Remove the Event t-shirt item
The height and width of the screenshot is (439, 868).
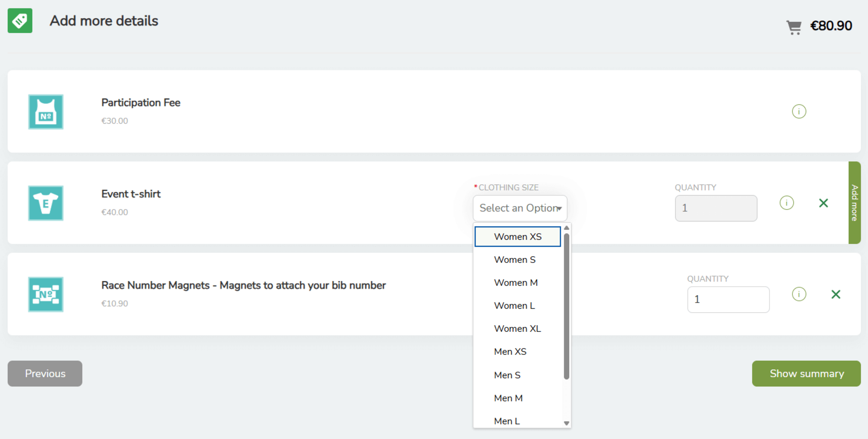pos(823,203)
